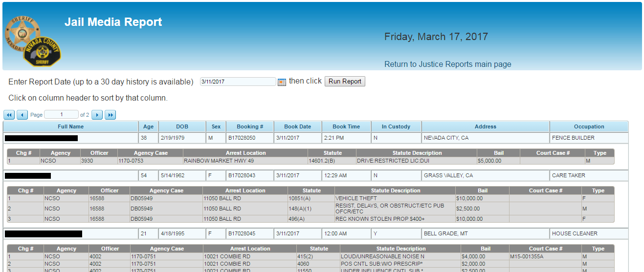644x272 pixels.
Task: Click the Run Report button
Action: click(x=345, y=82)
